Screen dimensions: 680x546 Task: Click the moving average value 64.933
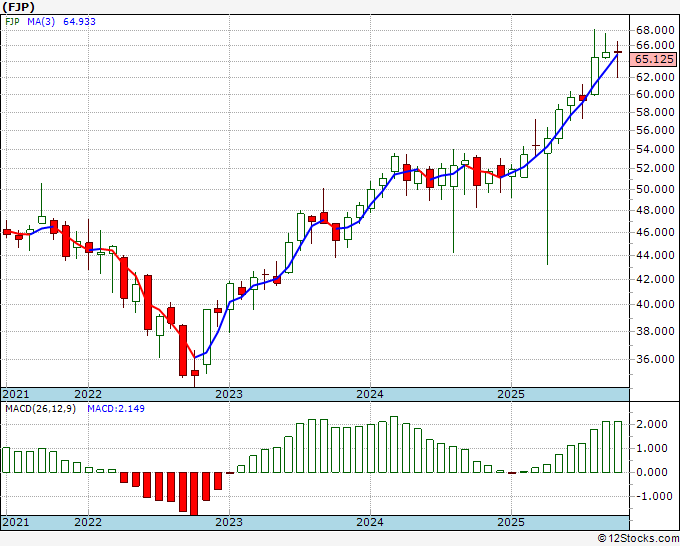79,22
